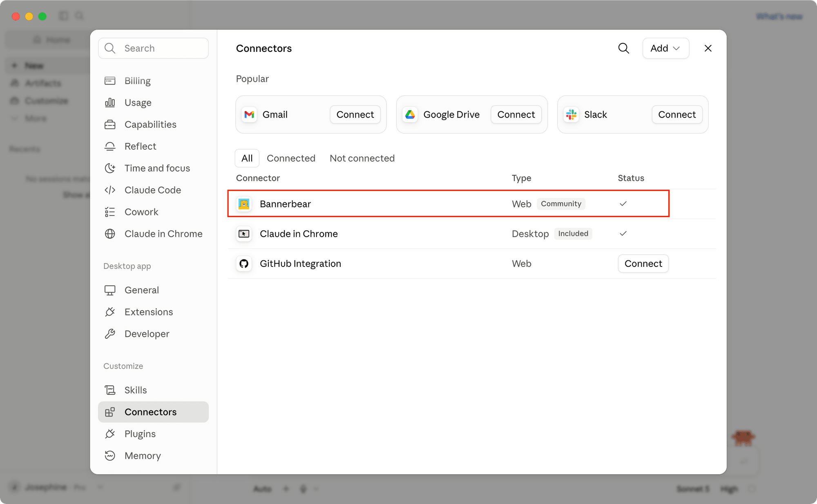Click the search magnifier icon beside Add
Screen dimensions: 817x504
tap(623, 48)
